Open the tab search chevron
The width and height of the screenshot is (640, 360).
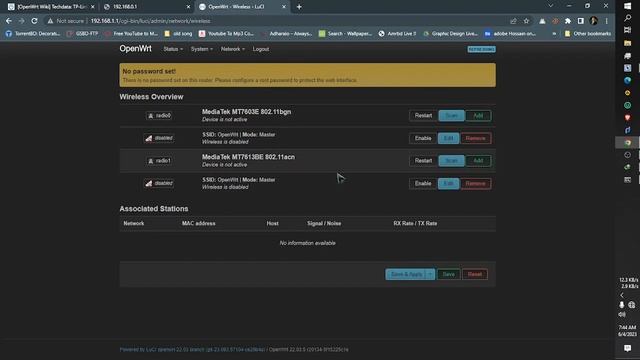pyautogui.click(x=551, y=6)
